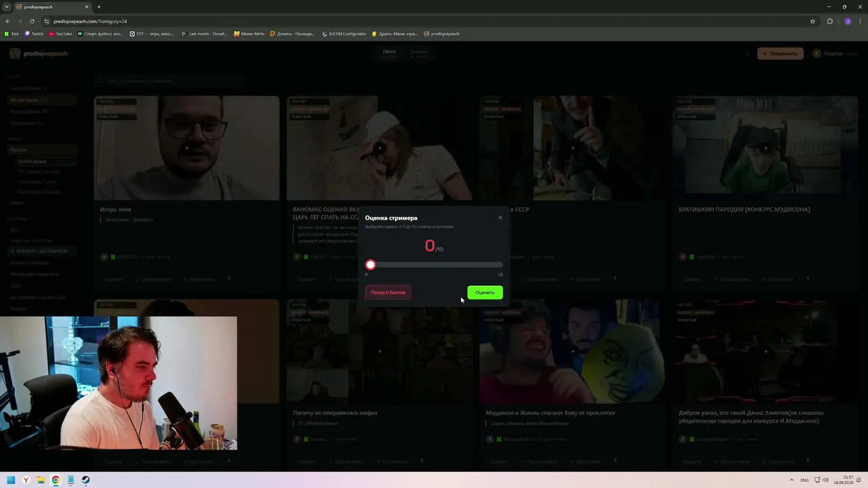Select the predlojoepeach browser tab
The width and height of the screenshot is (868, 488).
52,7
